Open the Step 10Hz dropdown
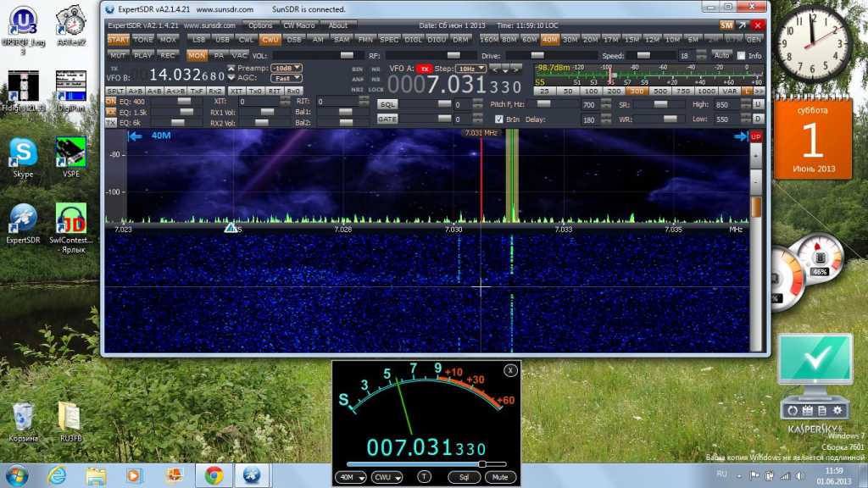Screen dimensions: 868x488 coord(470,69)
